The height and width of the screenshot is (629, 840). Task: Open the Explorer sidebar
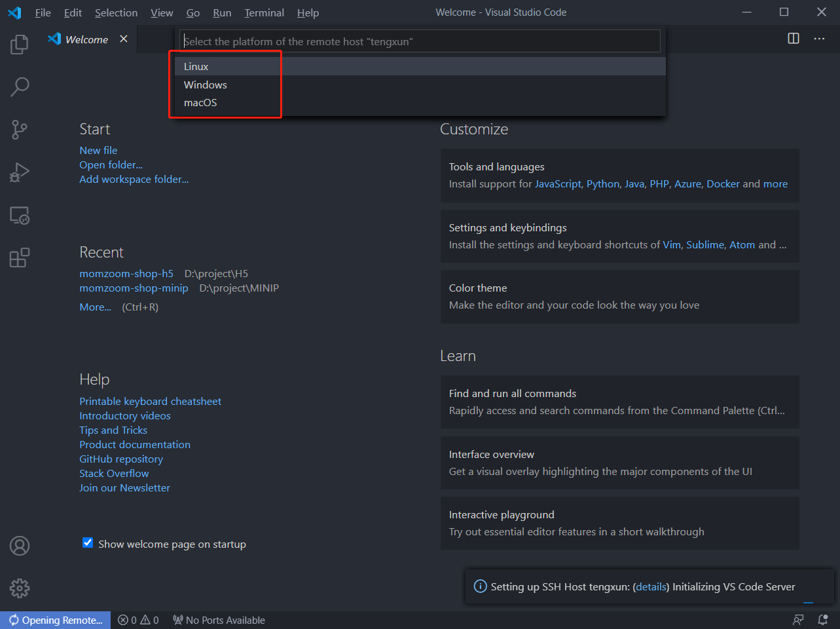click(20, 44)
